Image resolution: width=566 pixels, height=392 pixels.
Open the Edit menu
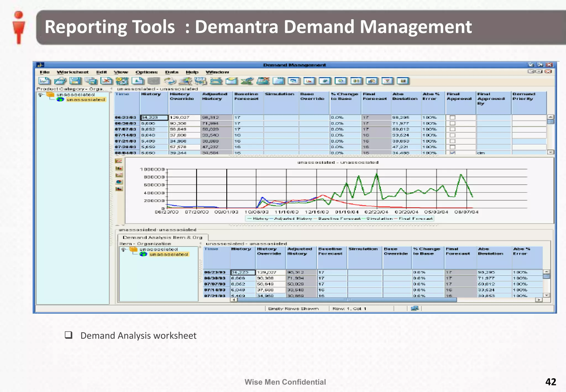101,72
